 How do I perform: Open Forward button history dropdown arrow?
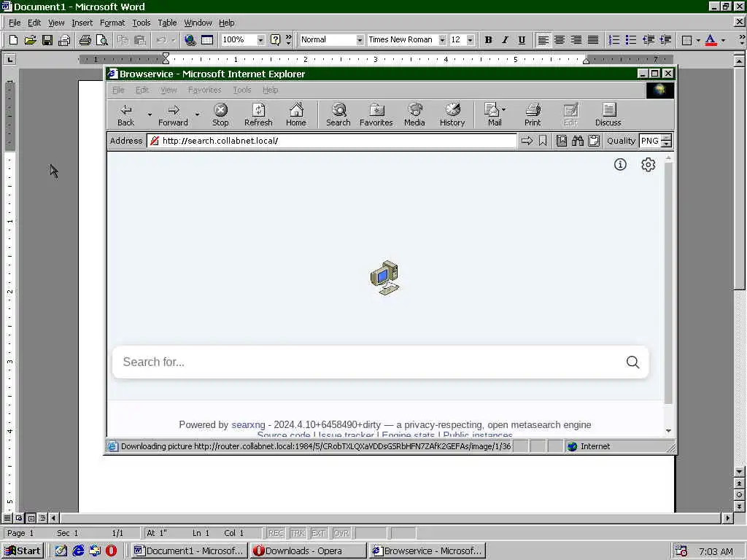point(197,114)
